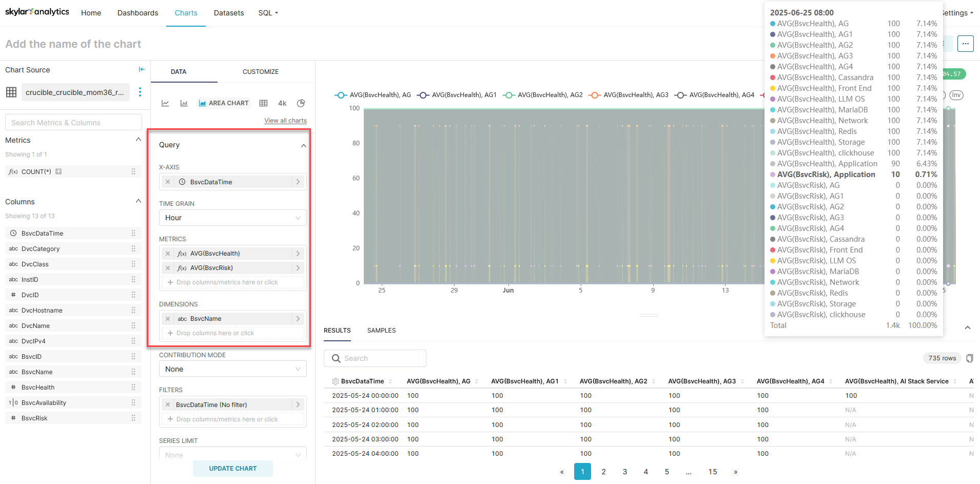Image resolution: width=980 pixels, height=484 pixels.
Task: Select the pie chart type icon
Action: [x=301, y=103]
